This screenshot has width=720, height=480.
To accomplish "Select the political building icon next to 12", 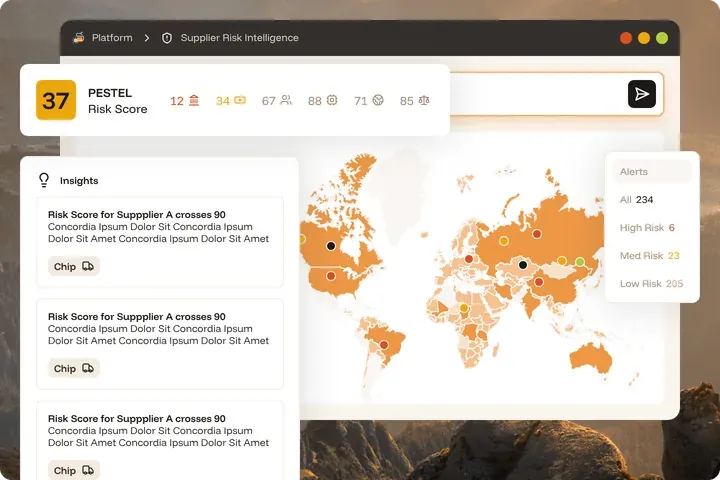I will pos(194,100).
